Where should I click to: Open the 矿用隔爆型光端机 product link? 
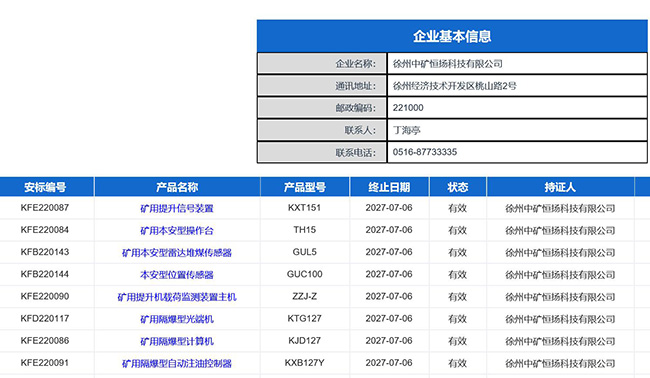coord(177,319)
